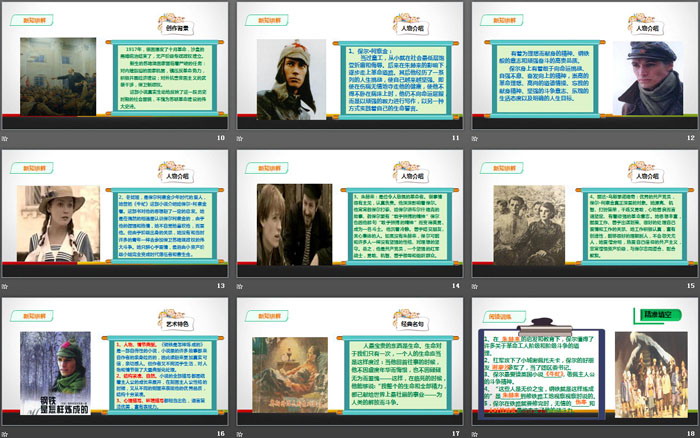Click the animation star icon under slide 13
The width and height of the screenshot is (700, 438).
[5, 286]
